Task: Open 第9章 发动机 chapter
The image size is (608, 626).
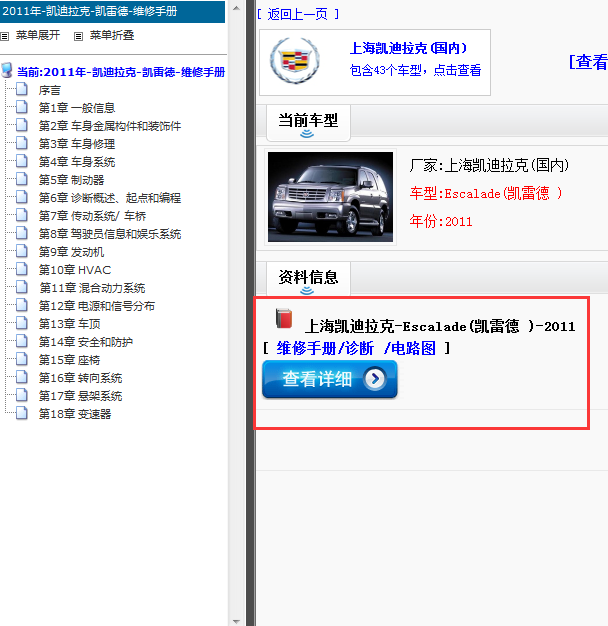Action: tap(71, 252)
